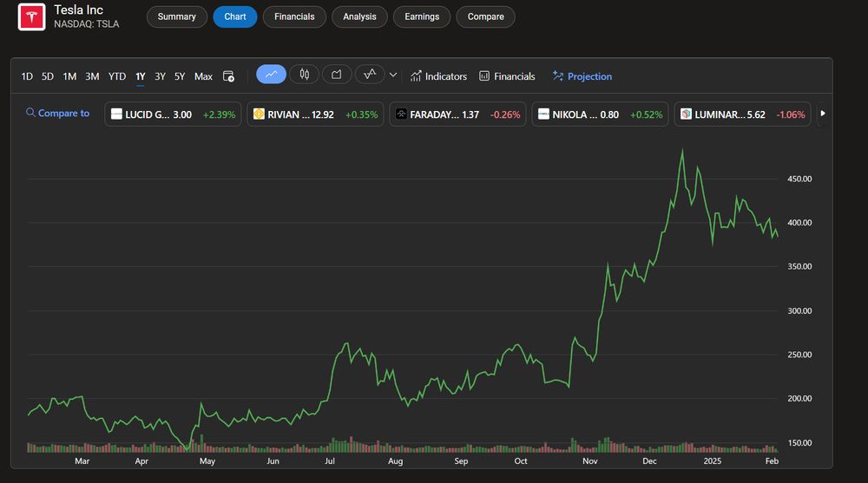This screenshot has height=483, width=868.
Task: Click the Nikola company logo icon
Action: (x=543, y=114)
